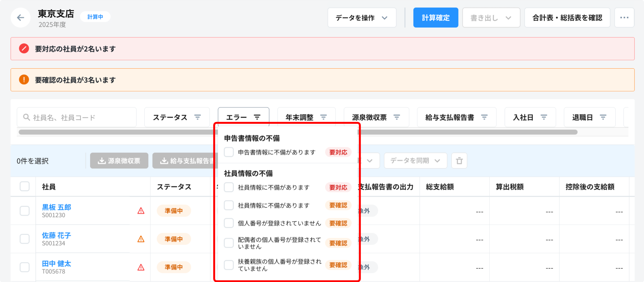Screen dimensions: 644x282
Task: Click filter icon on 退職日 filter
Action: 603,117
